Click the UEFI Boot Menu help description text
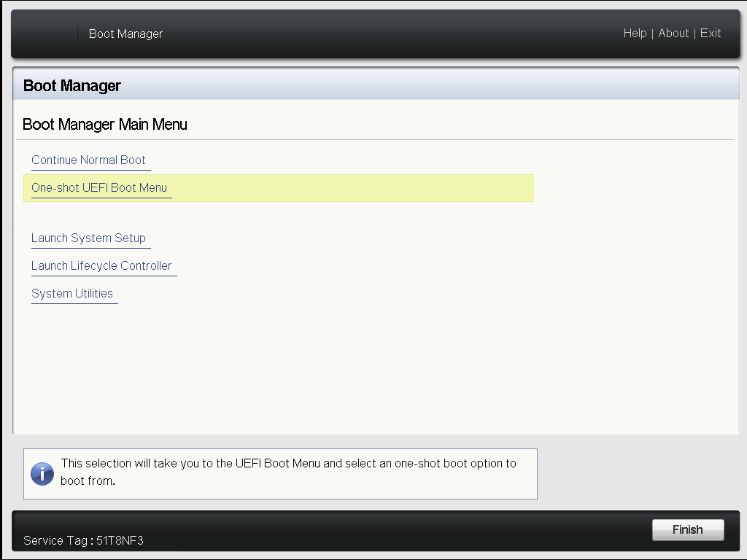The width and height of the screenshot is (747, 560). coord(288,472)
